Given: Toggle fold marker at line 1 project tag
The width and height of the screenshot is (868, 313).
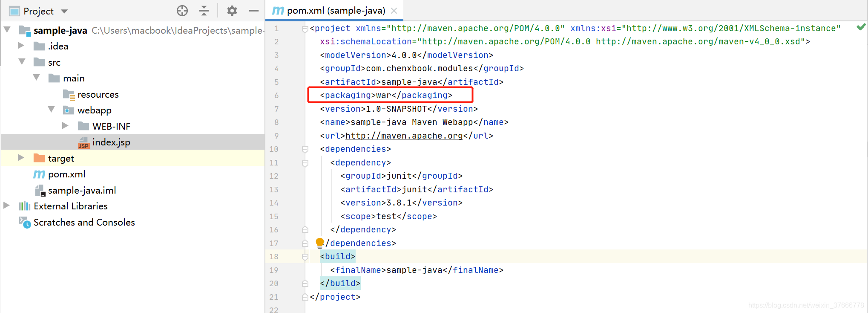Looking at the screenshot, I should coord(305,29).
